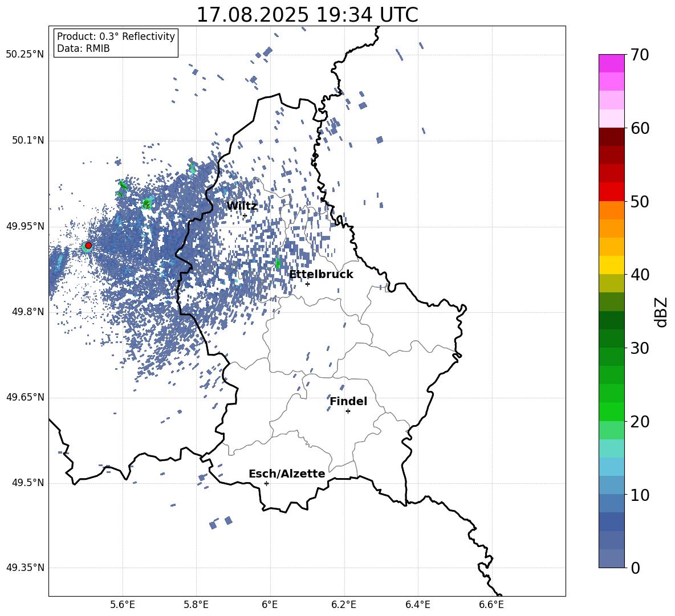The width and height of the screenshot is (675, 616).
Task: Click the 50.25°N latitude label
Action: coord(25,55)
